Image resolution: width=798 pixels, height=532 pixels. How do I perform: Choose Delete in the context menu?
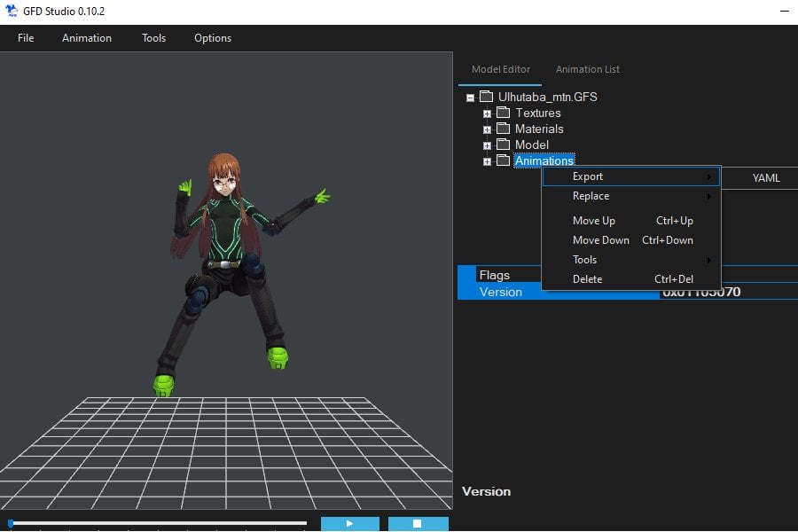tap(631, 279)
